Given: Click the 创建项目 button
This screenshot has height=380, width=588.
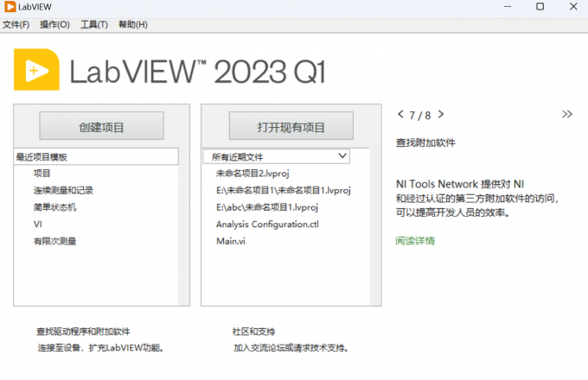Looking at the screenshot, I should point(102,126).
